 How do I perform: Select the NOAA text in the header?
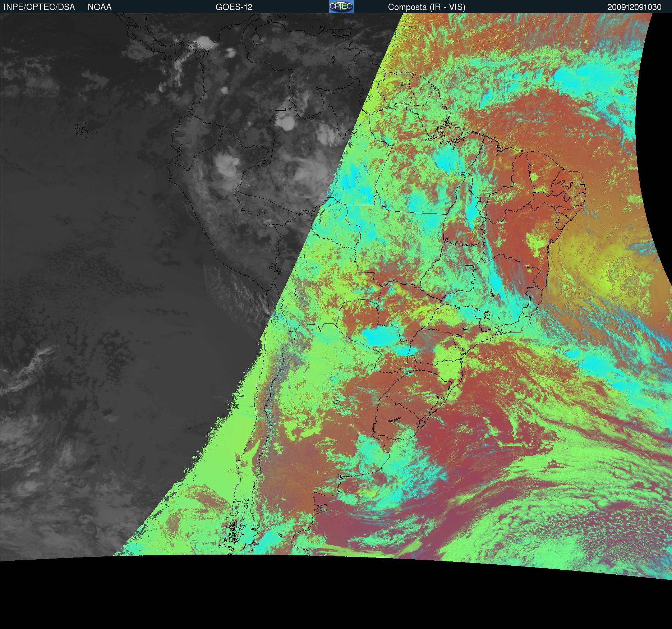tap(100, 7)
